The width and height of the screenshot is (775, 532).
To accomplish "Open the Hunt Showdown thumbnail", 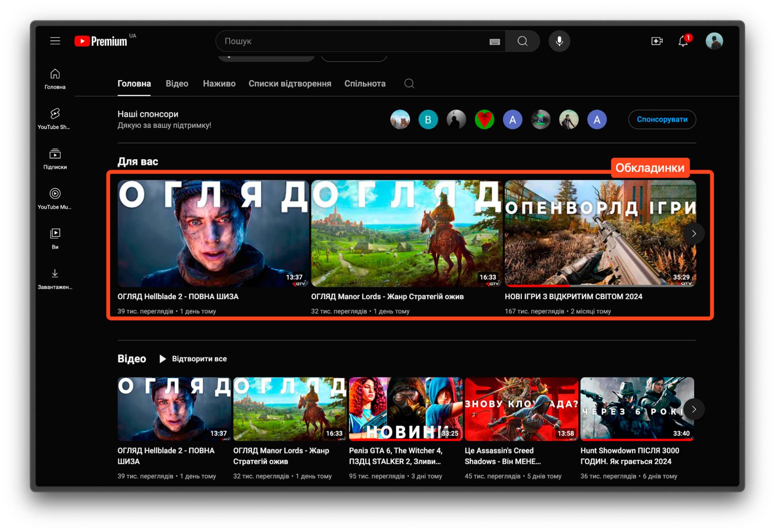I will [x=637, y=409].
